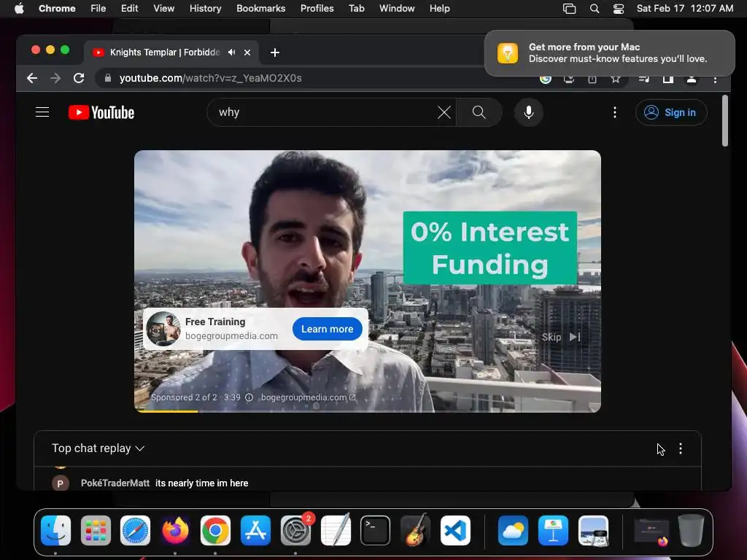Open Chrome three-dot menu
The height and width of the screenshot is (560, 747).
click(x=715, y=79)
